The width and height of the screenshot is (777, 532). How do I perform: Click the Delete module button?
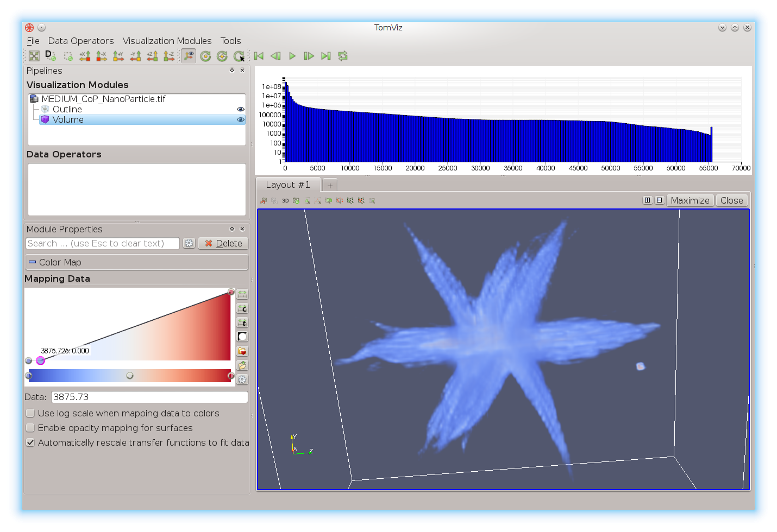point(223,243)
